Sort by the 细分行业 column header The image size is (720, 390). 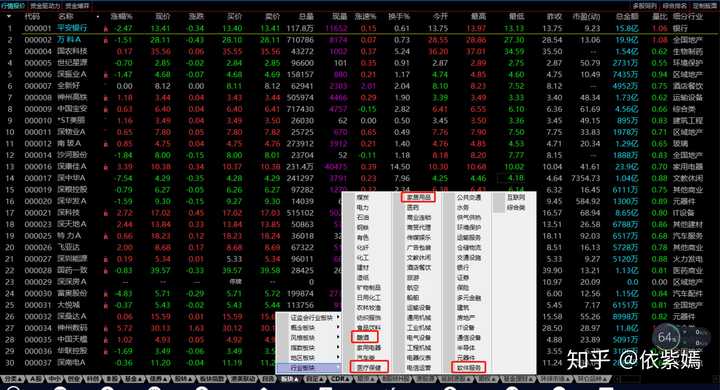pos(688,17)
